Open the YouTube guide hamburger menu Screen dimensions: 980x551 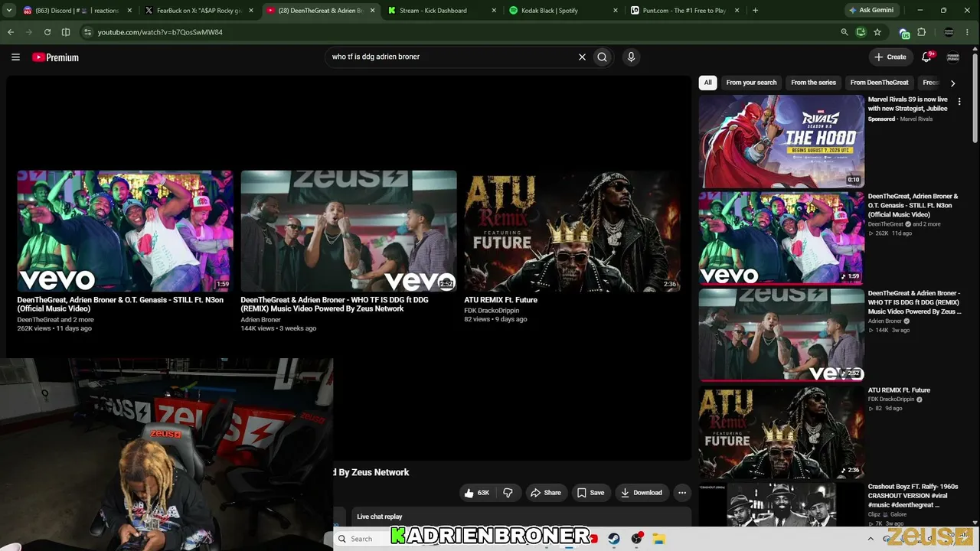[x=15, y=57]
